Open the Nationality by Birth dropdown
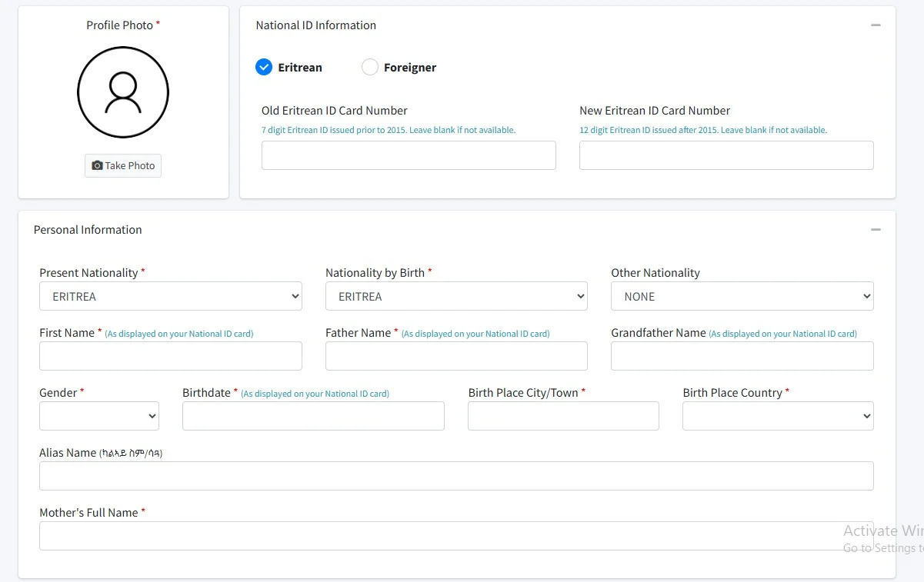Viewport: 924px width, 582px height. tap(456, 296)
